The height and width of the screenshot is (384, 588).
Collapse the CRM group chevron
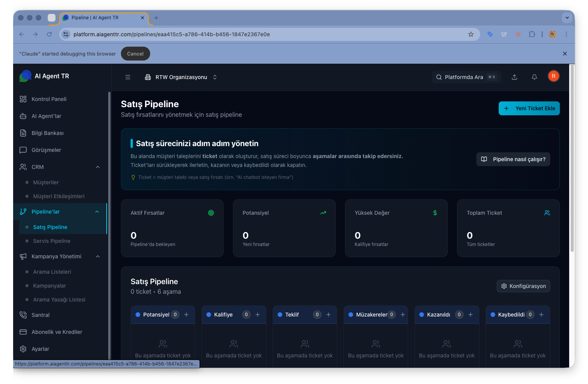point(98,167)
